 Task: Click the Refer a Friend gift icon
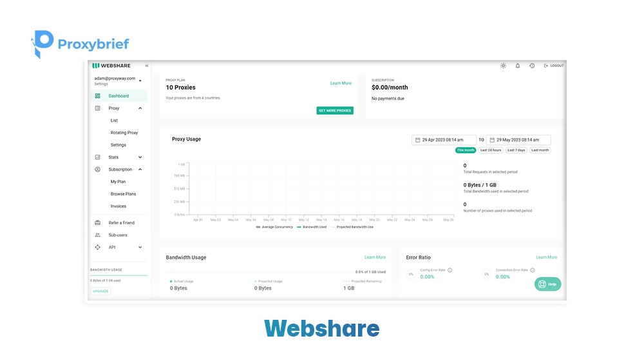point(98,223)
